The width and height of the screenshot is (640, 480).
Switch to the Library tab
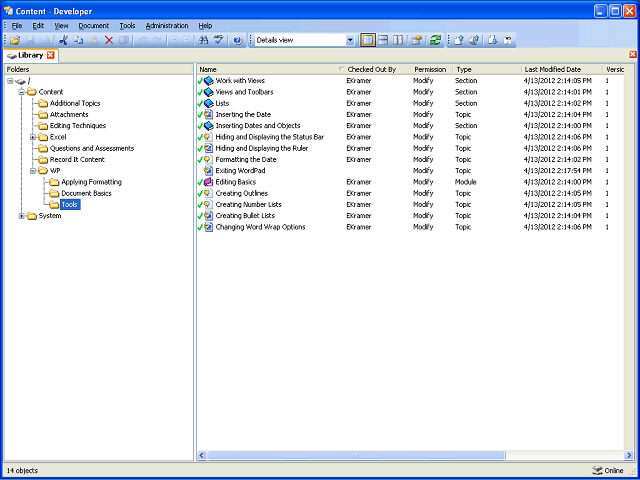(x=31, y=55)
